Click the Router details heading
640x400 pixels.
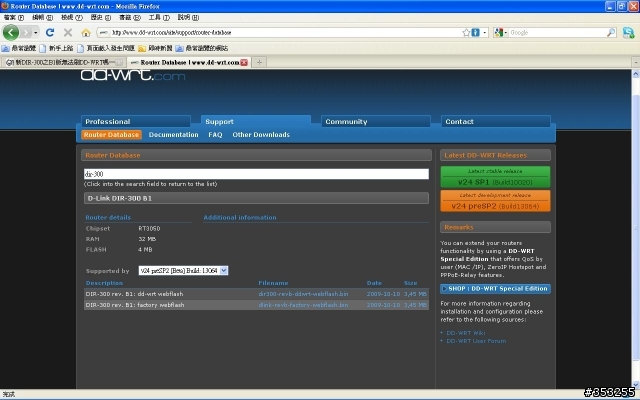(108, 218)
